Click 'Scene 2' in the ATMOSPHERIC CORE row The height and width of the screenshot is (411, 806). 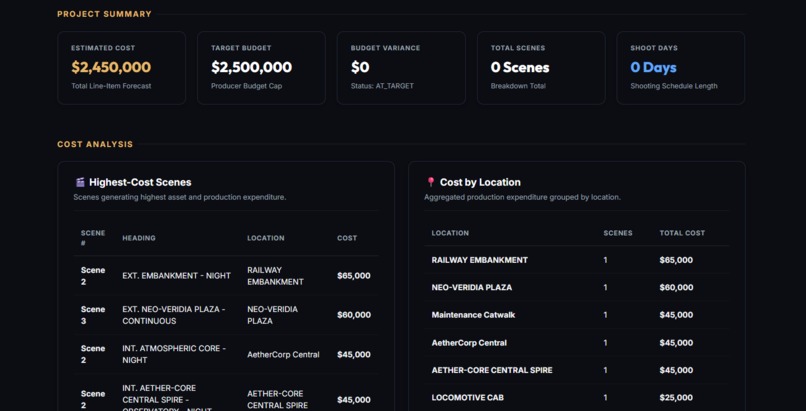click(93, 354)
